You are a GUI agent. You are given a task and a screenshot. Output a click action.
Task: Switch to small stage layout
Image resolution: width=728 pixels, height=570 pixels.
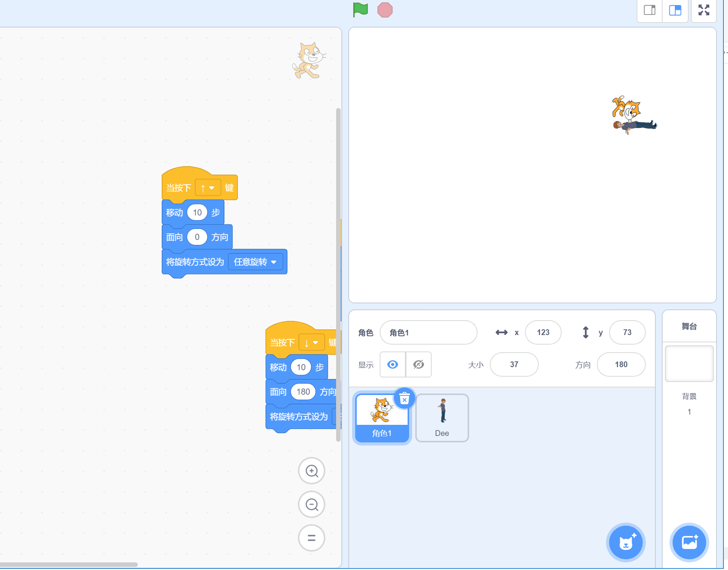pos(650,10)
